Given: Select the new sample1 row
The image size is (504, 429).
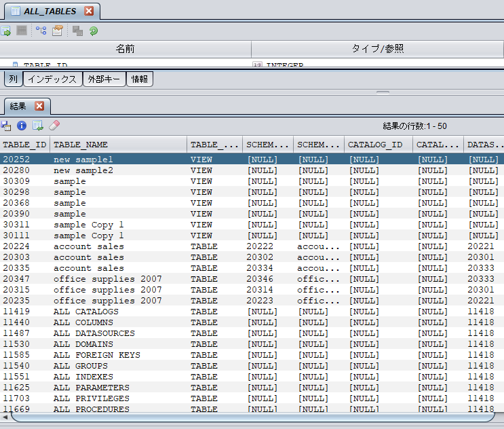Looking at the screenshot, I should pyautogui.click(x=252, y=160).
